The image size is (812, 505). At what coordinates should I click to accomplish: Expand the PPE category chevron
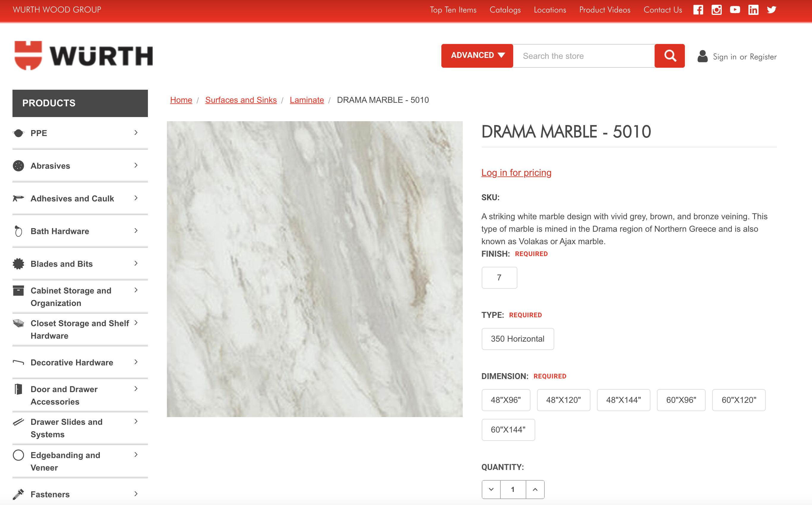point(136,132)
